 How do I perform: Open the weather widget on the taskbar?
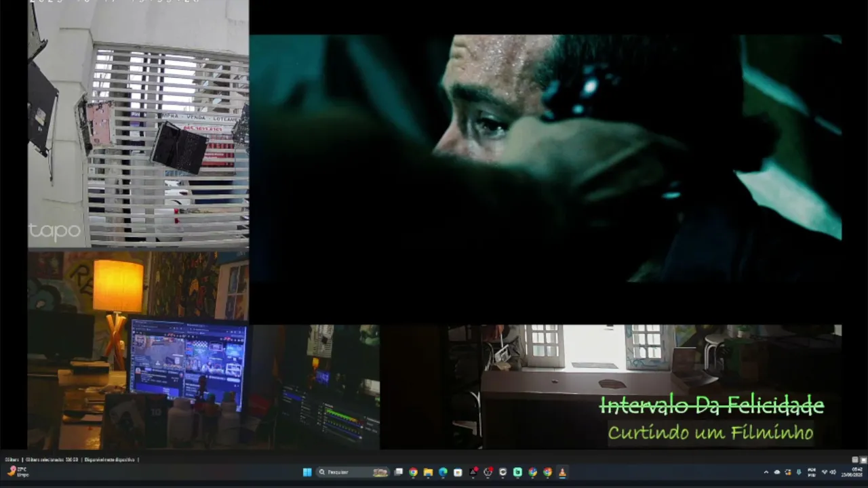click(x=17, y=472)
